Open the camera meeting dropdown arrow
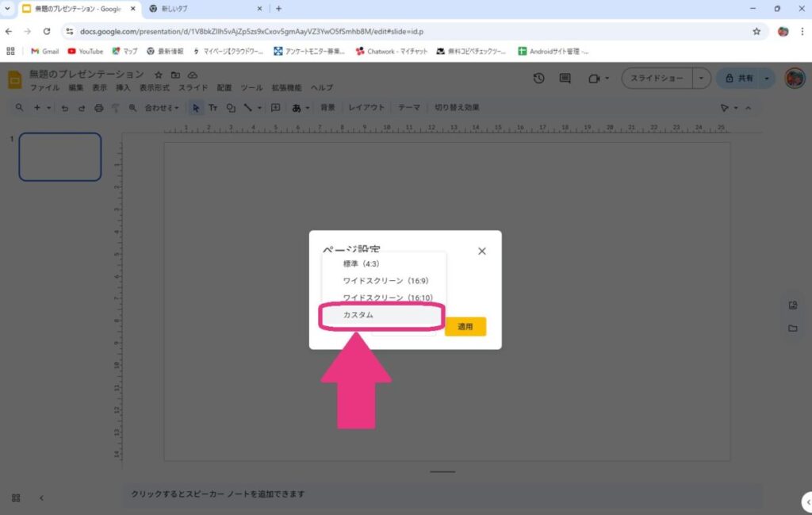This screenshot has height=515, width=812. point(607,79)
